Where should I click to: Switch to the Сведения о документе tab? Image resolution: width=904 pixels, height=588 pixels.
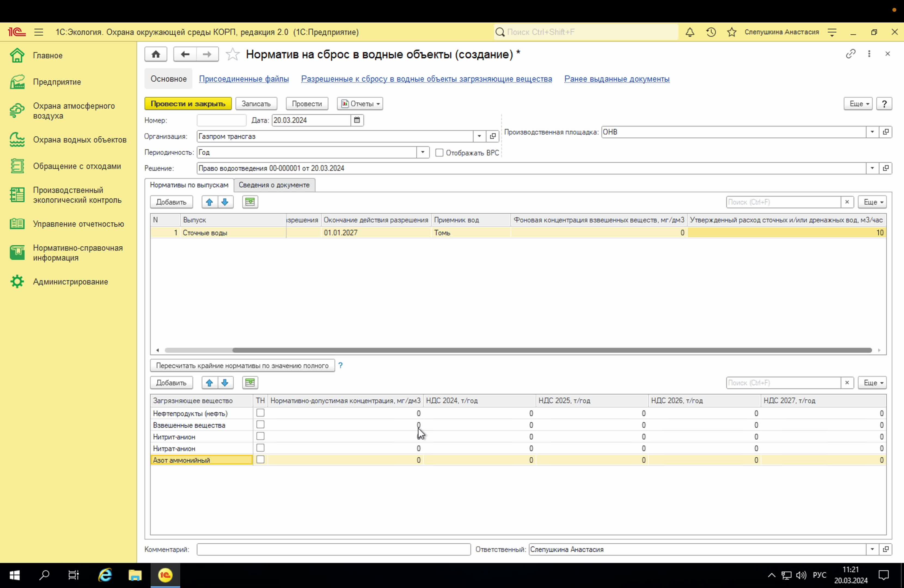coord(274,185)
